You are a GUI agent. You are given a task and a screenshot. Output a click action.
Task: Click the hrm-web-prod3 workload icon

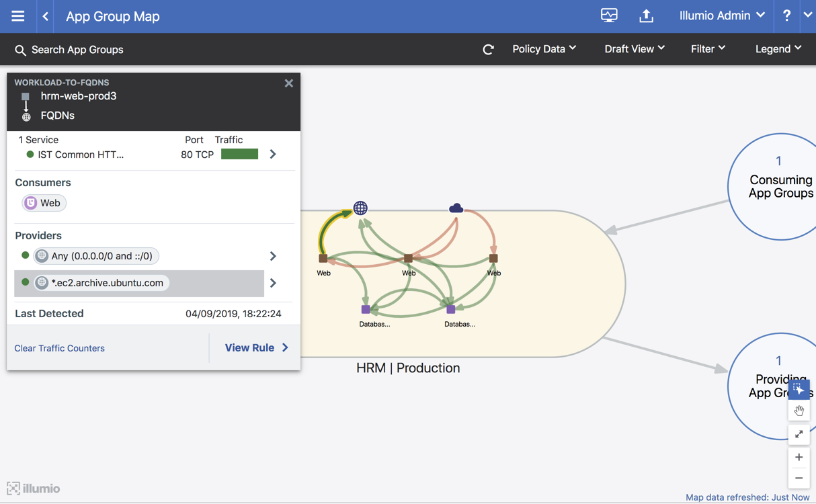[26, 97]
